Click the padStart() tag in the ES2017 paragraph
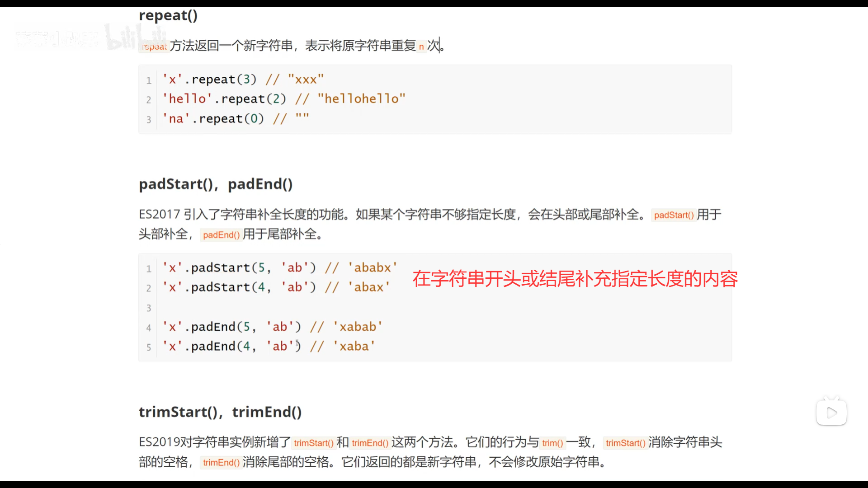868x488 pixels. (673, 215)
